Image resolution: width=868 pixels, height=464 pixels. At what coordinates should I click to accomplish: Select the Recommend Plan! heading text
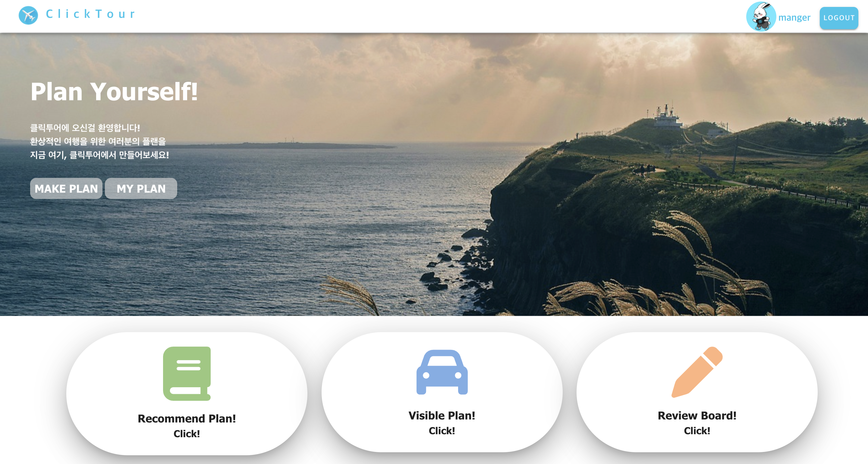187,418
